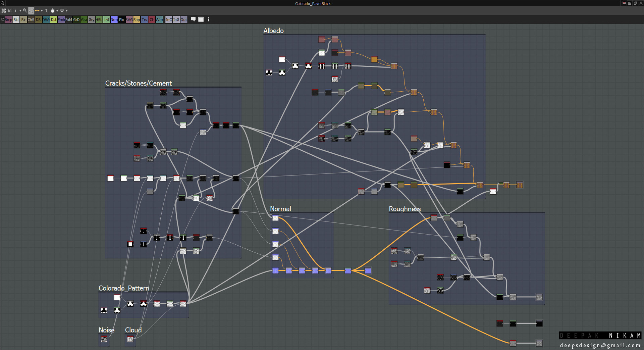Add a Blend (Bld) node
This screenshot has width=644, height=350.
point(16,20)
